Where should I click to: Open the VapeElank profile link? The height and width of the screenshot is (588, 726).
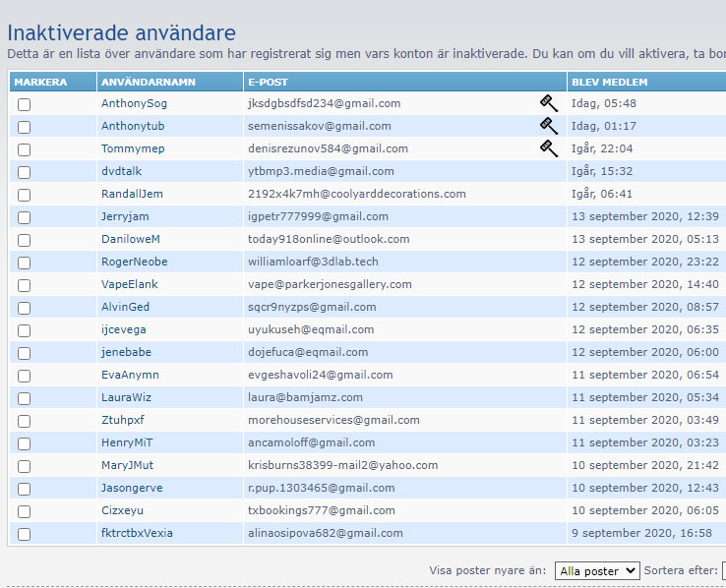(130, 284)
